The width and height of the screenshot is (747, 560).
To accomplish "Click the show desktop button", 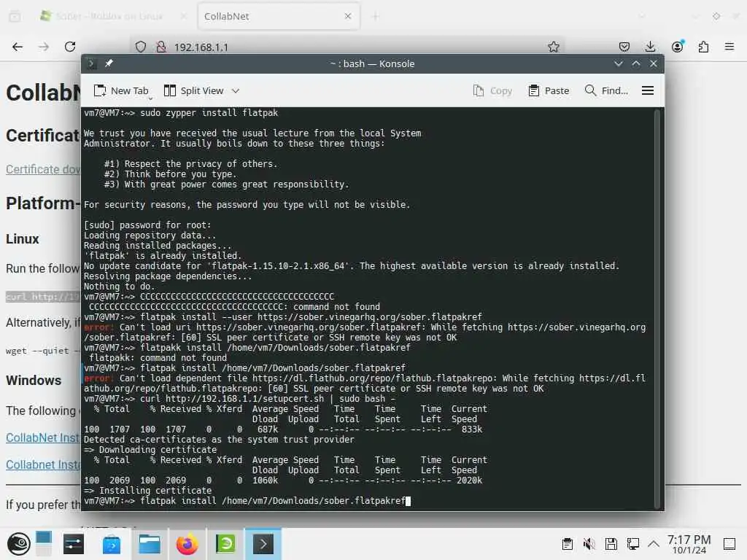I will click(x=729, y=544).
